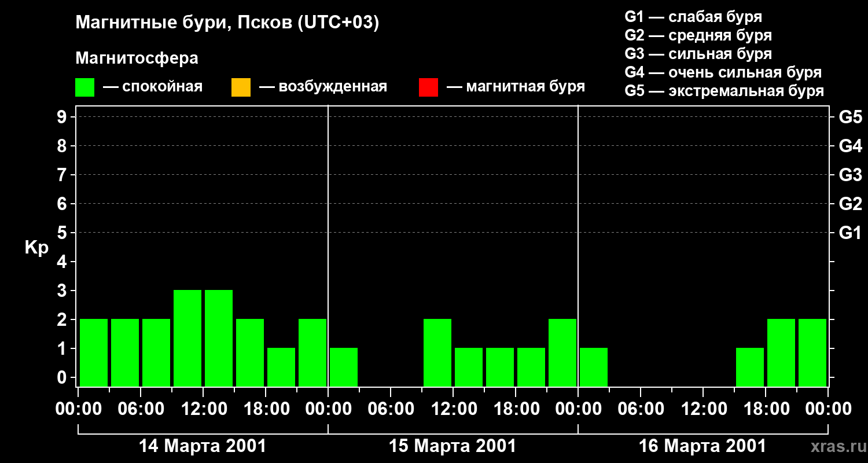Click the 'G4 — очень сильная буря' line
This screenshot has width=868, height=463.
pos(723,72)
